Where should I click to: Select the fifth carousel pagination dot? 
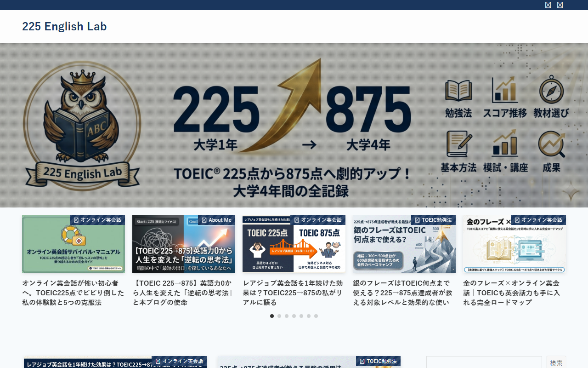click(301, 316)
